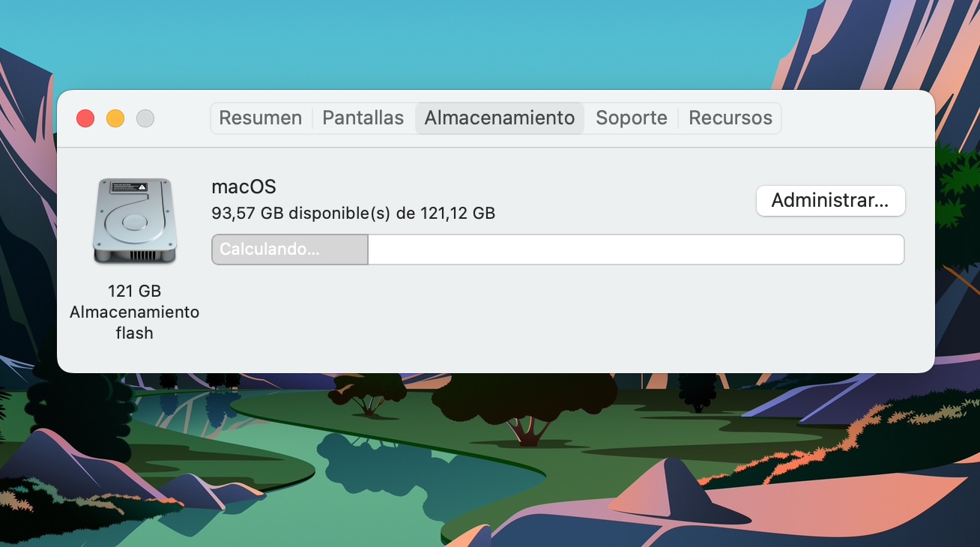Select the Almacenamiento tab
The width and height of the screenshot is (980, 547).
(x=499, y=118)
